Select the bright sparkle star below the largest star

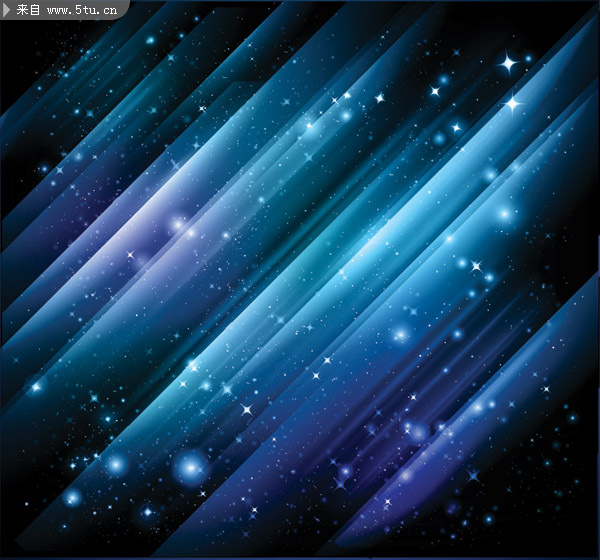(x=514, y=103)
